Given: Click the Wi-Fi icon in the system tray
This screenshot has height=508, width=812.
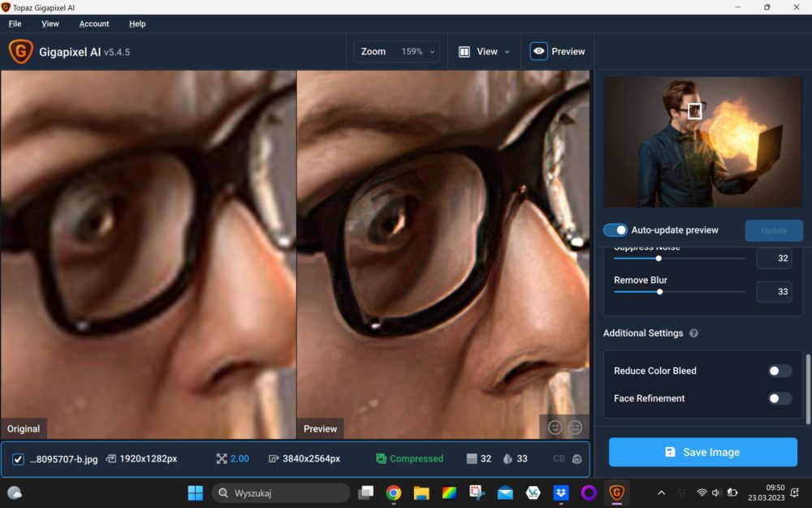Looking at the screenshot, I should pos(702,493).
